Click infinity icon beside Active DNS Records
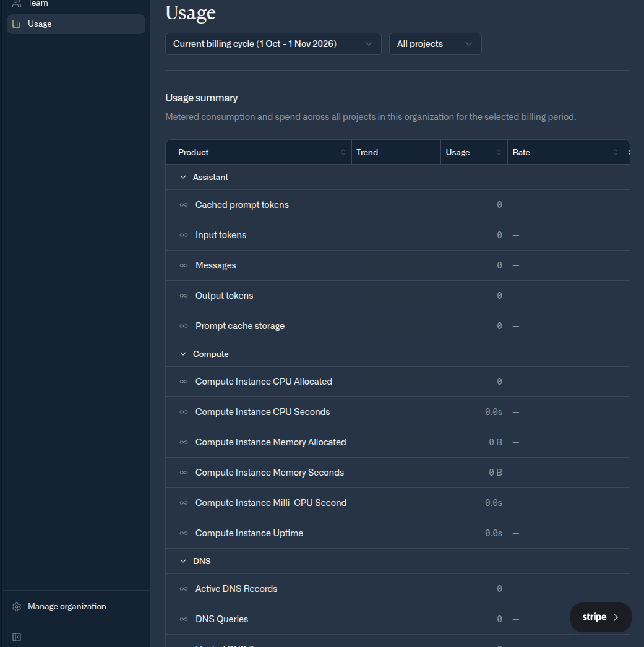This screenshot has height=647, width=644. click(x=184, y=589)
